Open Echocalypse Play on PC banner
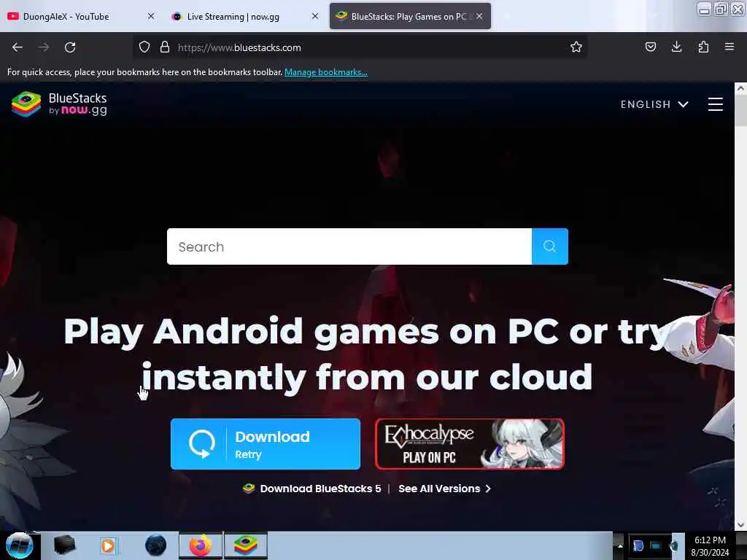The image size is (747, 560). [x=470, y=444]
